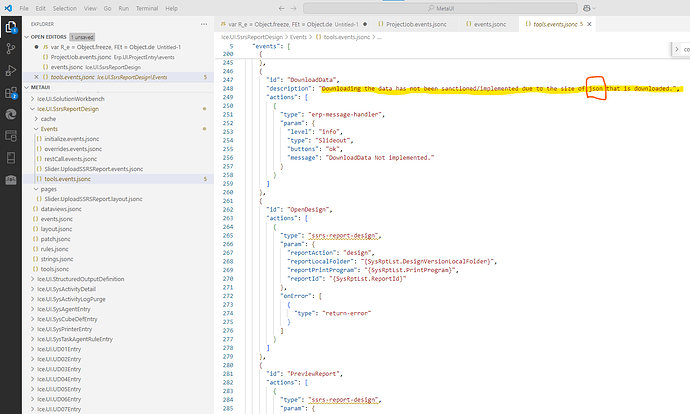Viewport: 690px width, 414px height.
Task: Open the Go menu
Action: click(107, 8)
